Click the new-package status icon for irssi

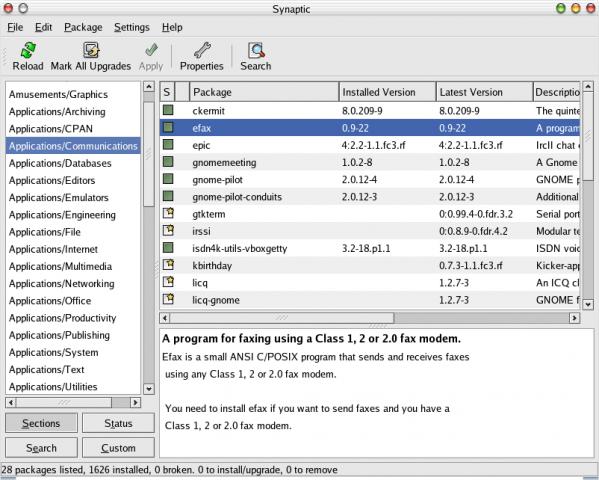pos(168,230)
